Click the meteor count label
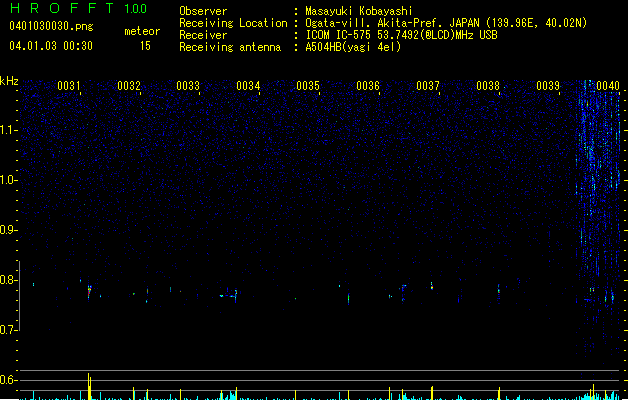629x400 pixels. 142,31
